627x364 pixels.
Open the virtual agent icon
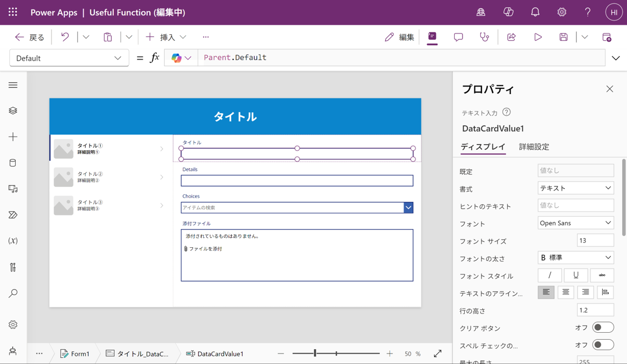[13, 351]
